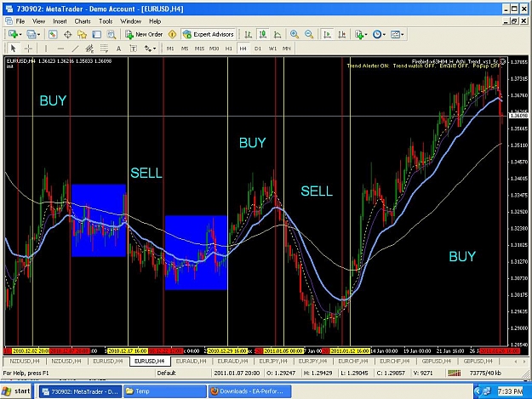Switch to the first GBPUSD,H4 chart tab
Image resolution: width=532 pixels, height=399 pixels.
[x=437, y=362]
